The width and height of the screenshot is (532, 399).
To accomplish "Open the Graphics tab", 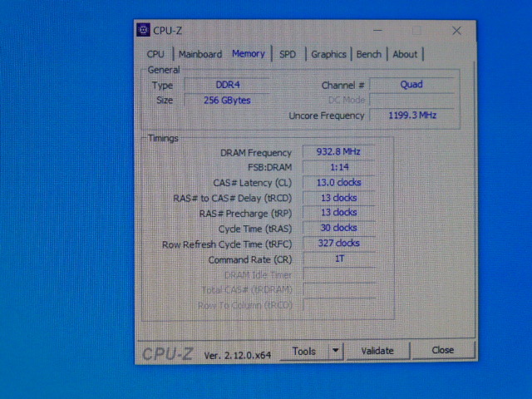I will 328,54.
